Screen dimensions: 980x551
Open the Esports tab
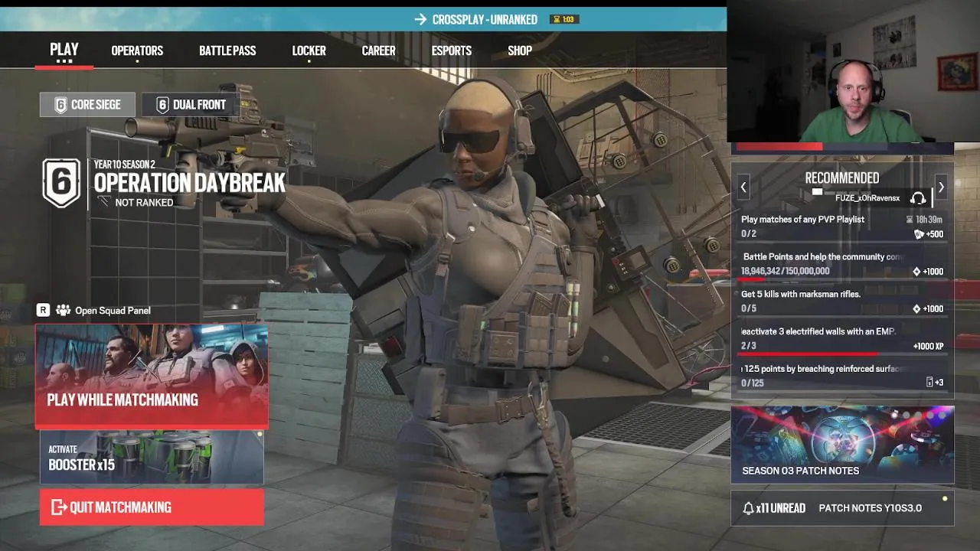point(451,51)
